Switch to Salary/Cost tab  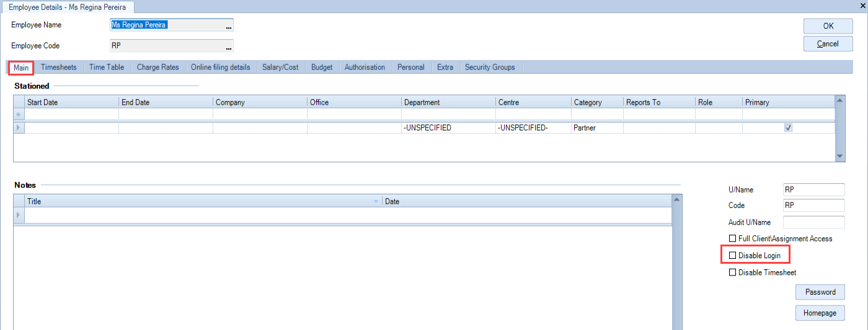[280, 67]
